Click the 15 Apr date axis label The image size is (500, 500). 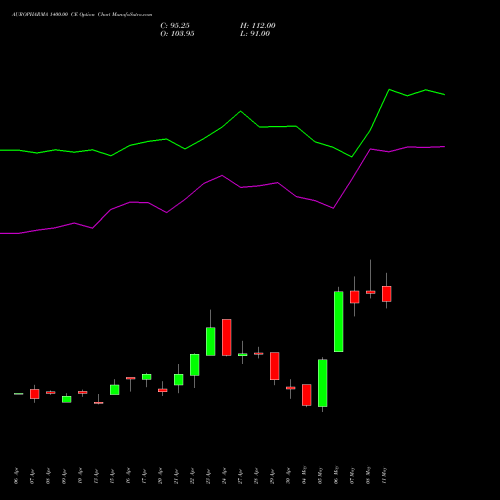tap(113, 476)
